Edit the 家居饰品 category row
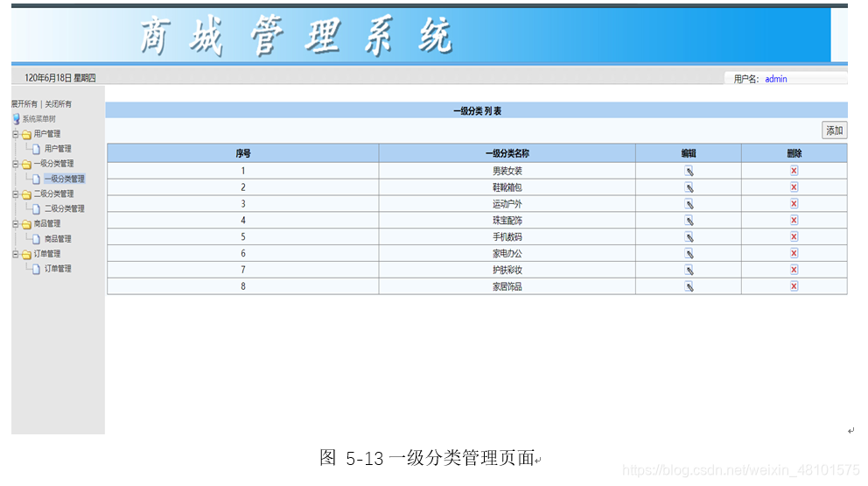Image resolution: width=868 pixels, height=486 pixels. pyautogui.click(x=689, y=286)
